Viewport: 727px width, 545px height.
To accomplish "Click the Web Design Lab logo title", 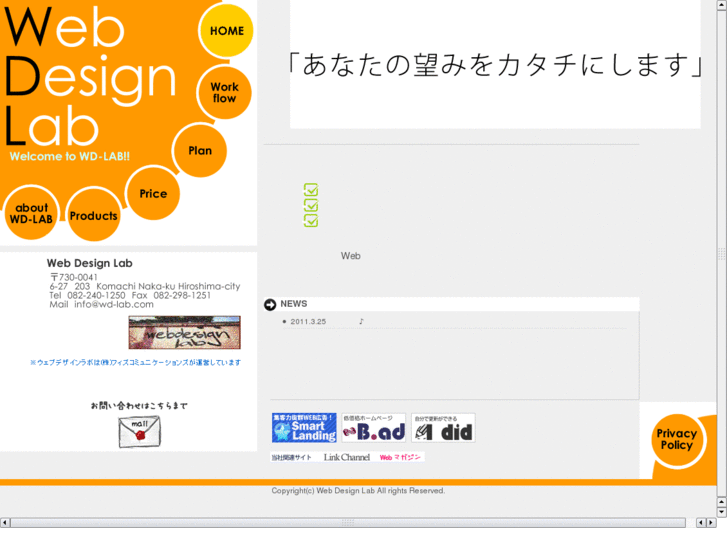I will click(x=90, y=77).
